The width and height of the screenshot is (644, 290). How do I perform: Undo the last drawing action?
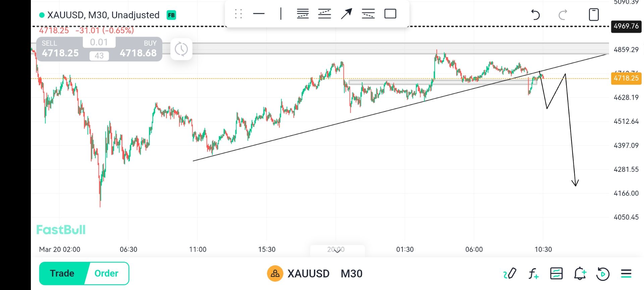pyautogui.click(x=535, y=15)
